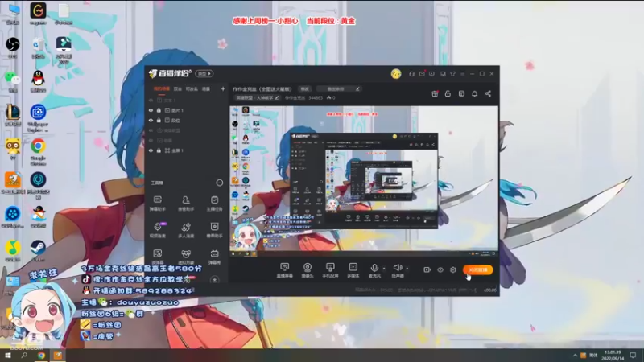Image resolution: width=644 pixels, height=362 pixels.
Task: Open the 房管助手 room manager tool
Action: (x=186, y=204)
